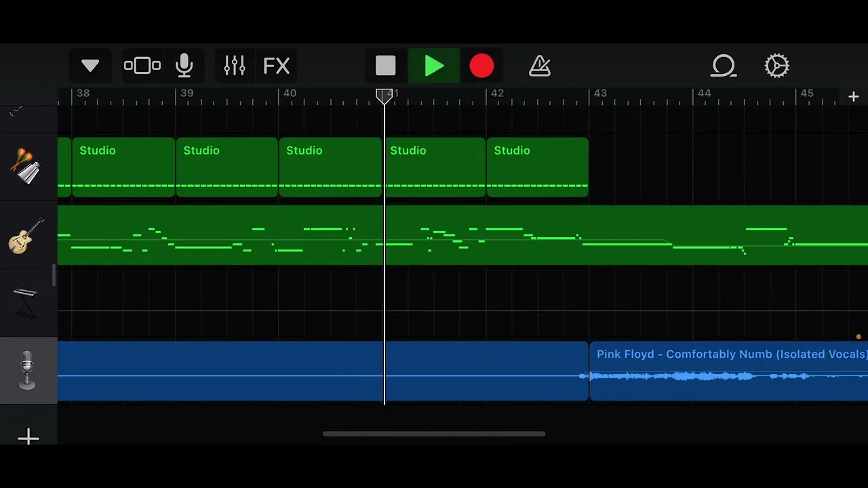Tap bar 42 on the ruler
The height and width of the screenshot is (488, 868).
click(497, 94)
